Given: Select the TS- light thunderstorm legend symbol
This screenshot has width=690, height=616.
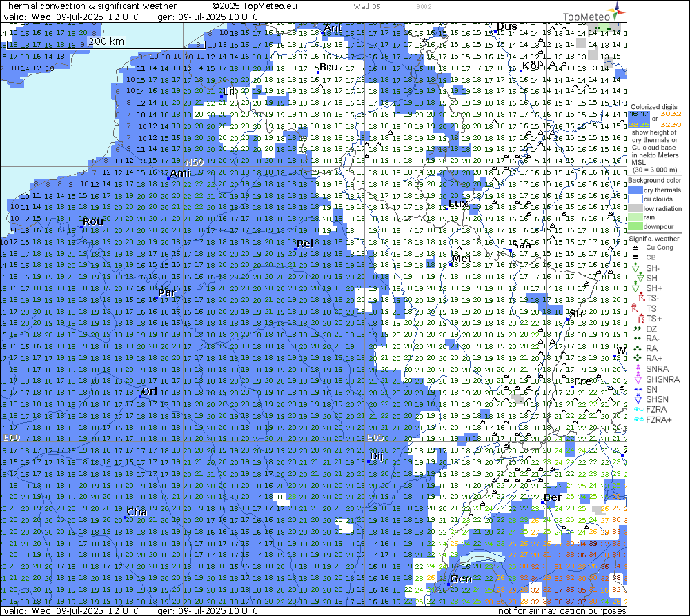Looking at the screenshot, I should (642, 298).
